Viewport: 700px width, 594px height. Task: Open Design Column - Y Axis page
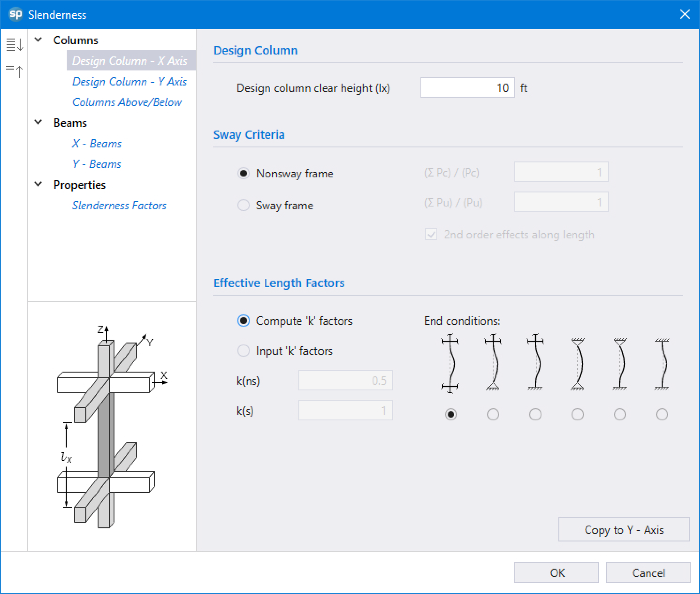(129, 82)
